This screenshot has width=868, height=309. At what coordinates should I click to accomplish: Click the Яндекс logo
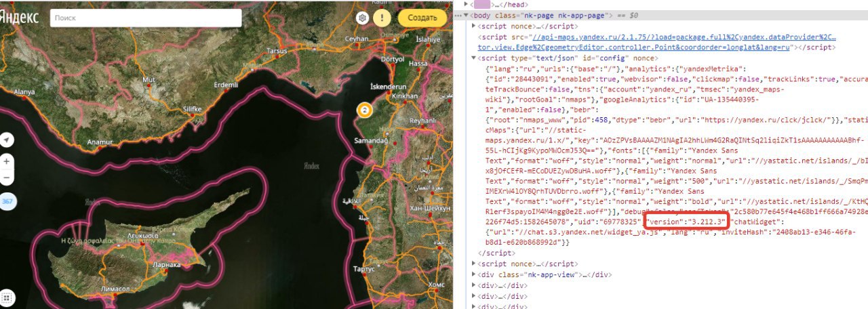(x=19, y=18)
